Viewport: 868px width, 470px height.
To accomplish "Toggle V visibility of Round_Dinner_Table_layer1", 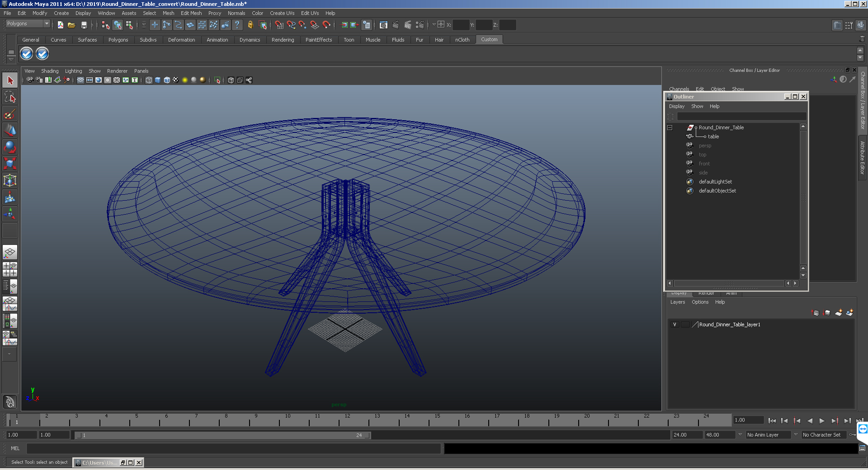I will click(675, 324).
